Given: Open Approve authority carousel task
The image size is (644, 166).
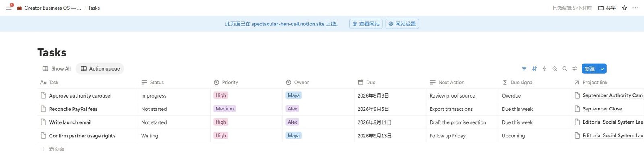Looking at the screenshot, I should 80,96.
